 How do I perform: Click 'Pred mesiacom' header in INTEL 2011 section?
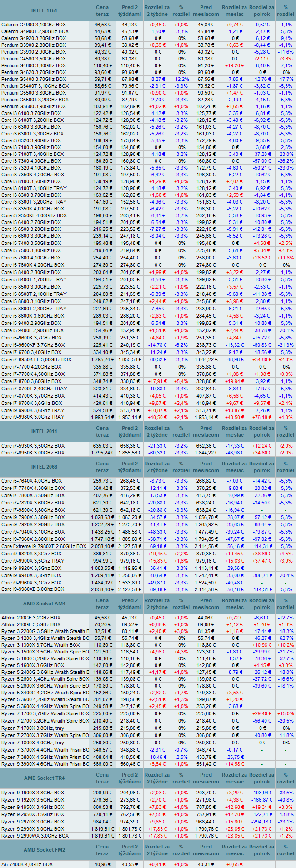(x=206, y=432)
